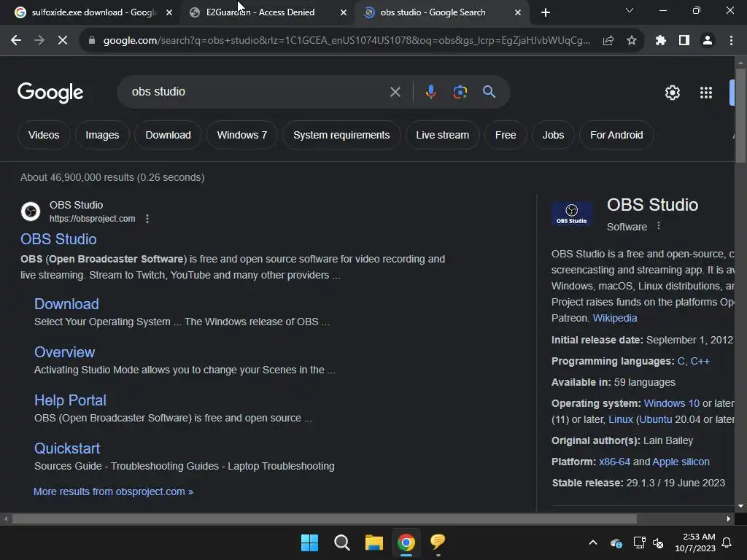Show more results from obsproject.com
Image resolution: width=747 pixels, height=560 pixels.
click(113, 491)
